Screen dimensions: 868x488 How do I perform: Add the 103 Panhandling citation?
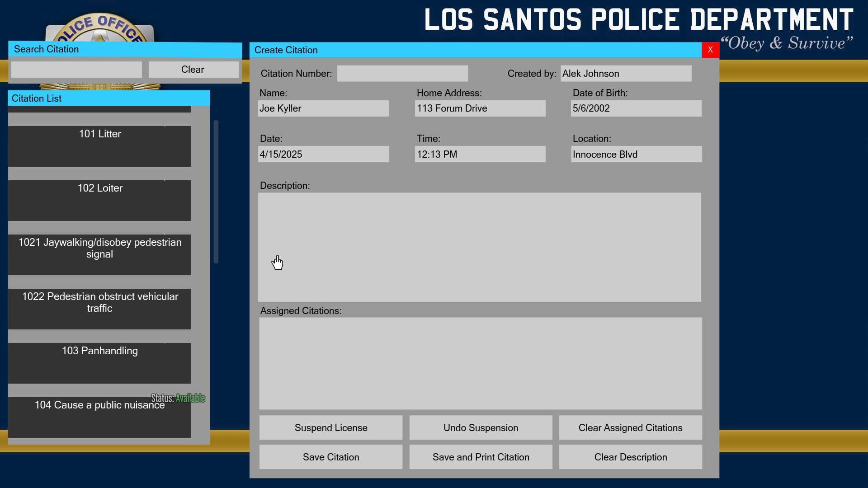[99, 363]
